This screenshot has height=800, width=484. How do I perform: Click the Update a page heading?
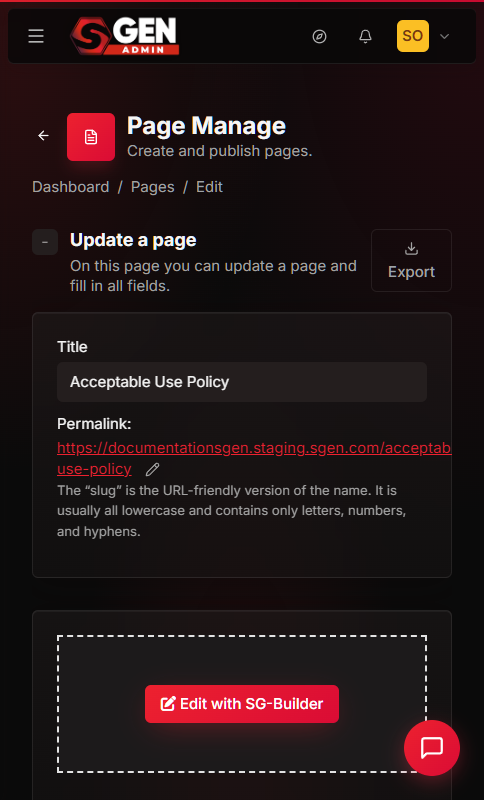[x=133, y=240]
